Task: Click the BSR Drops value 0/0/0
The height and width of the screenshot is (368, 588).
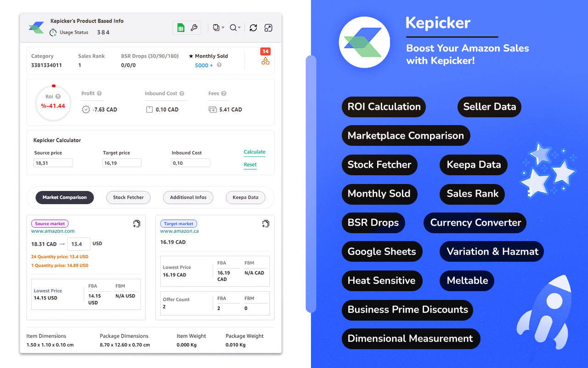Action: 128,65
